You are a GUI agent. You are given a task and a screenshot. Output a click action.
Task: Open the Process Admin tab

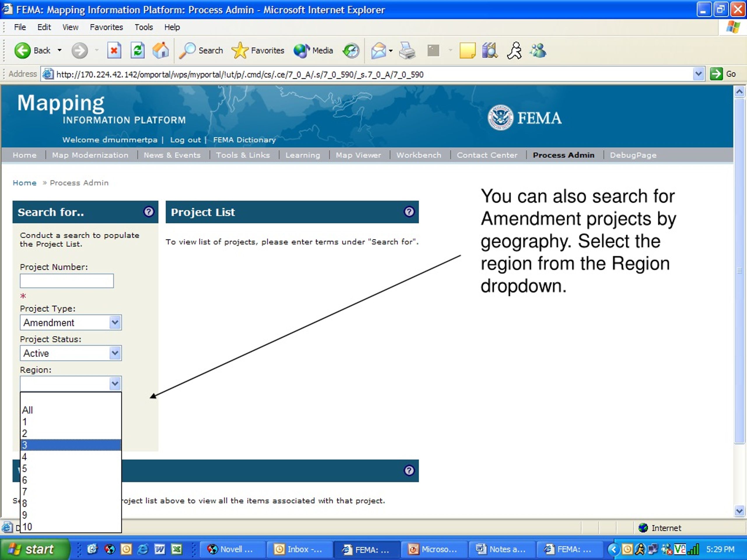[x=563, y=155]
